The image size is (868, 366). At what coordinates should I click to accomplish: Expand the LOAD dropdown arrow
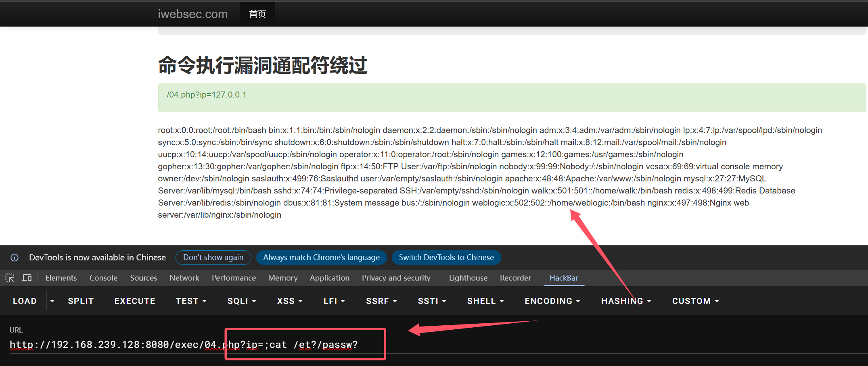tap(52, 301)
